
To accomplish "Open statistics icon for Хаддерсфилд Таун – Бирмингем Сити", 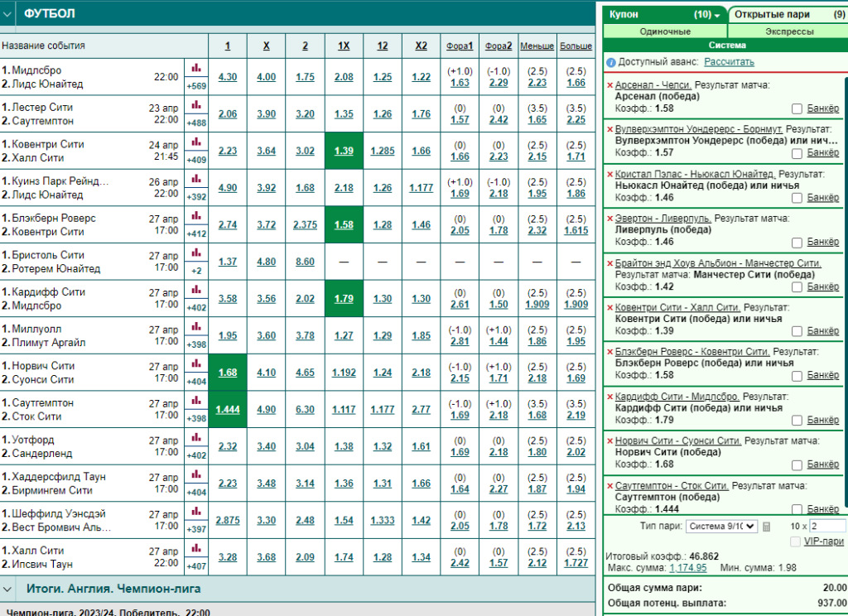I will 195,474.
